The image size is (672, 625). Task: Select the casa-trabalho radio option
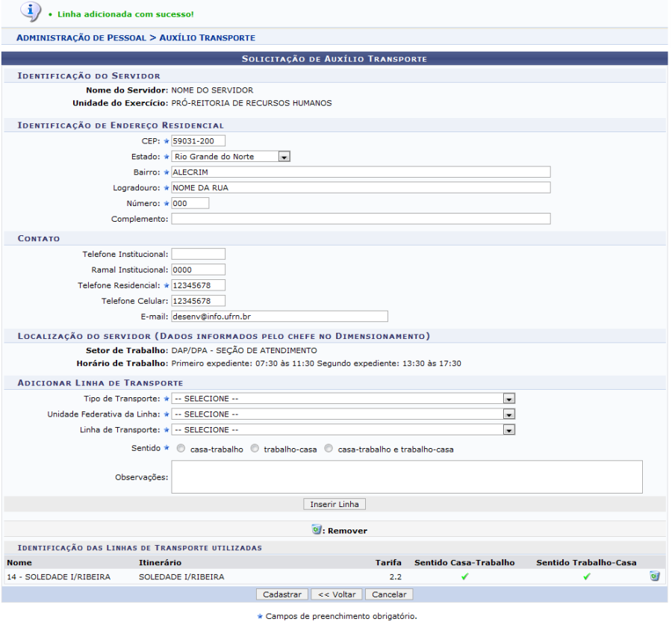click(181, 450)
